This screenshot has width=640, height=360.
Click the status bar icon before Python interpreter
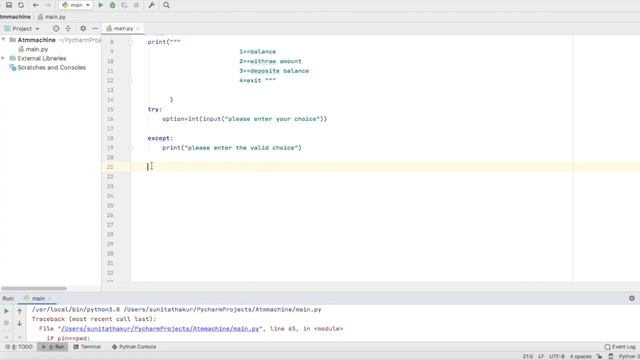611,356
